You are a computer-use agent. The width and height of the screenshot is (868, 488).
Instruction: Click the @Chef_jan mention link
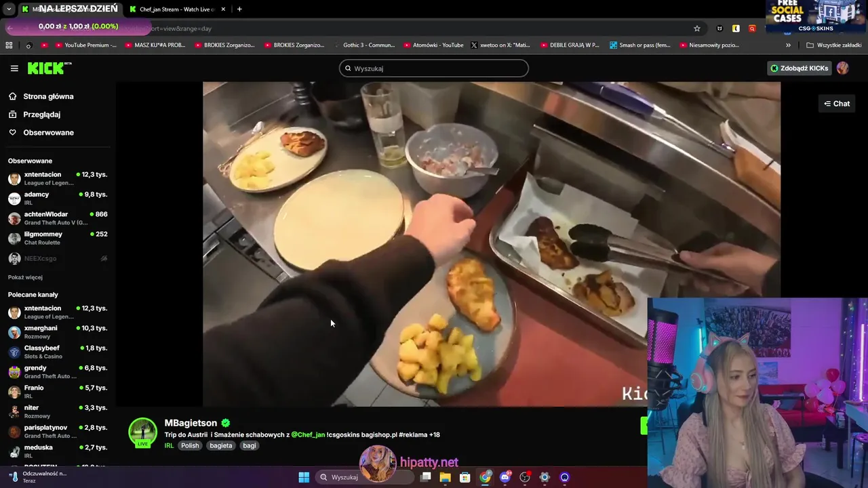click(308, 434)
